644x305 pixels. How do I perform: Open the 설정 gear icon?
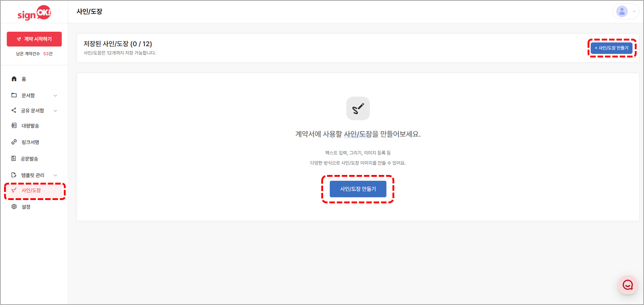click(x=14, y=207)
